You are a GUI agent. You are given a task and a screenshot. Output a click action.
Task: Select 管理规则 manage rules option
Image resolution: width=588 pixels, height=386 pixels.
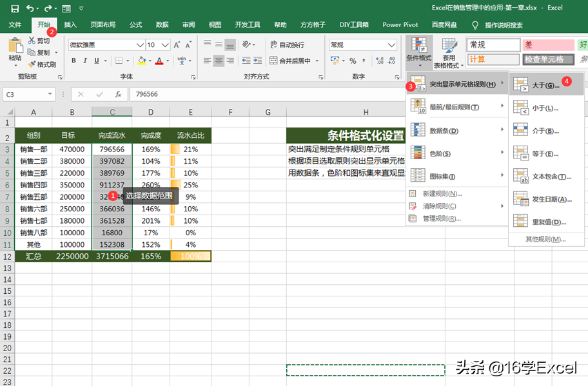pyautogui.click(x=457, y=218)
